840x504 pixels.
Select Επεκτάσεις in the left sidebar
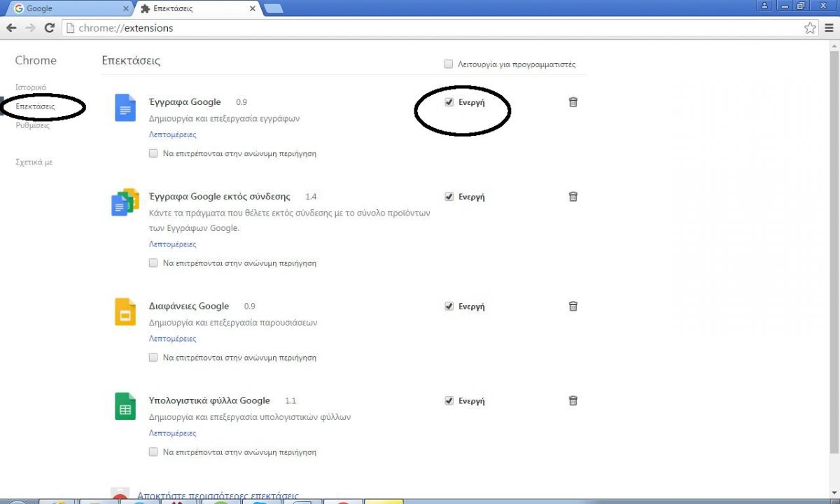click(x=35, y=106)
